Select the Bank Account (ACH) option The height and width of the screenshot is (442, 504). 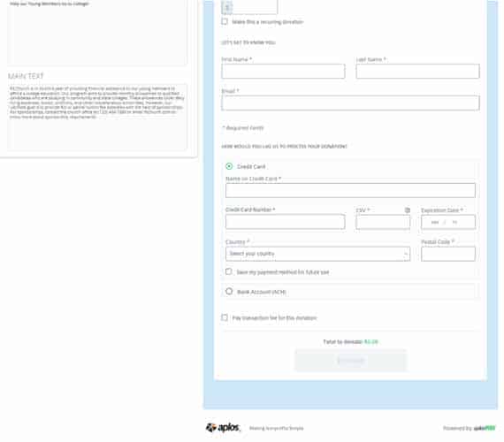click(x=229, y=291)
